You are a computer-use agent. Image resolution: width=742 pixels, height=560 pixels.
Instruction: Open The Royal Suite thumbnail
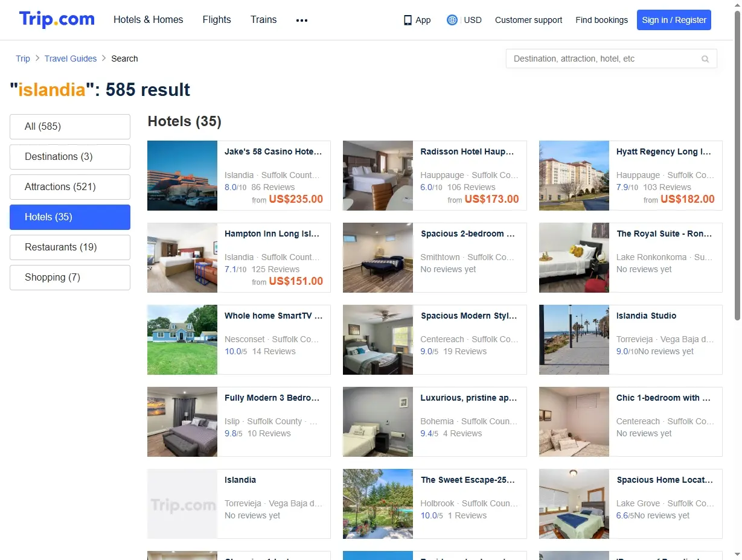click(x=574, y=258)
